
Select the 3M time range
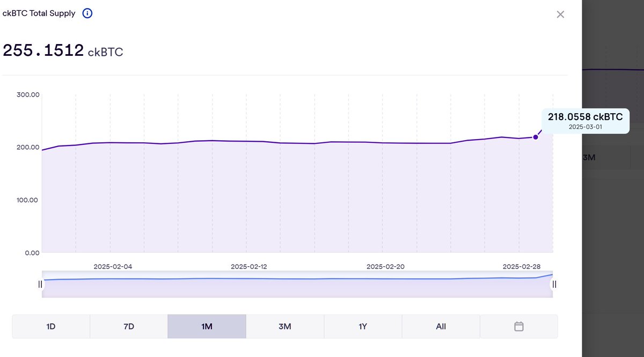[x=285, y=326]
